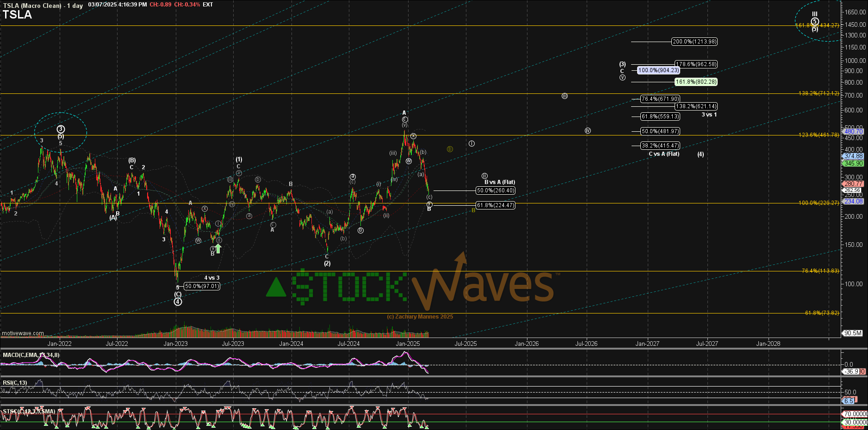868x430 pixels.
Task: Click the CH:-0.89 change value in header
Action: [x=161, y=5]
